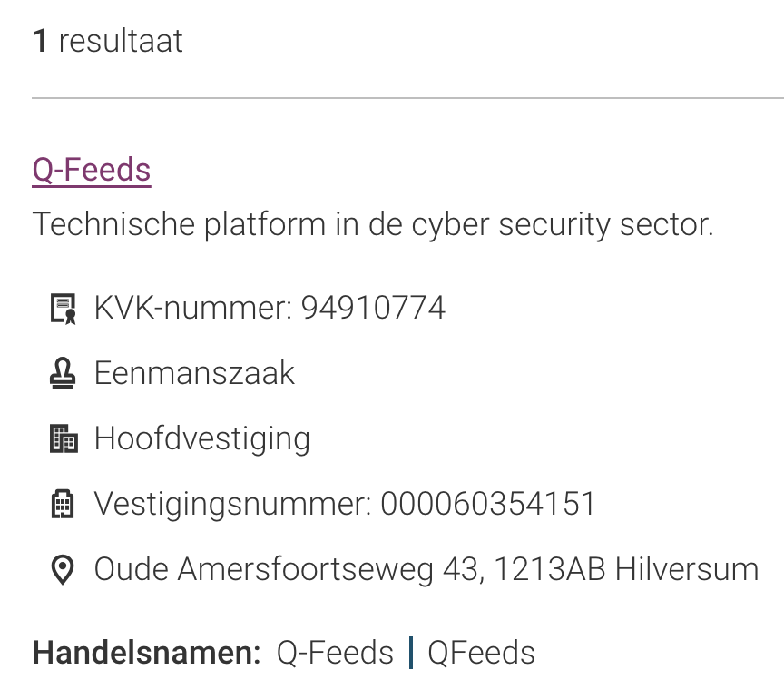Click the KVK-nummer certificate icon
This screenshot has width=784, height=699.
point(62,309)
